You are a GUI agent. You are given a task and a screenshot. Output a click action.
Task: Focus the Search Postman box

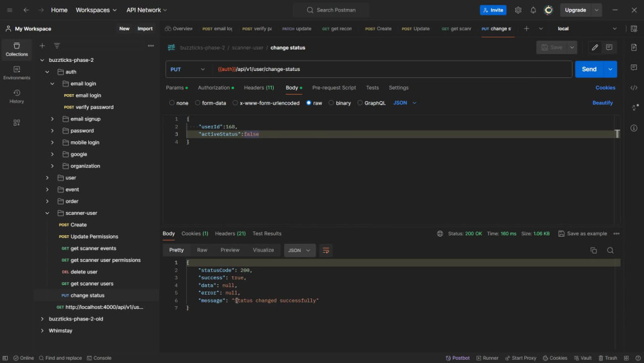331,10
